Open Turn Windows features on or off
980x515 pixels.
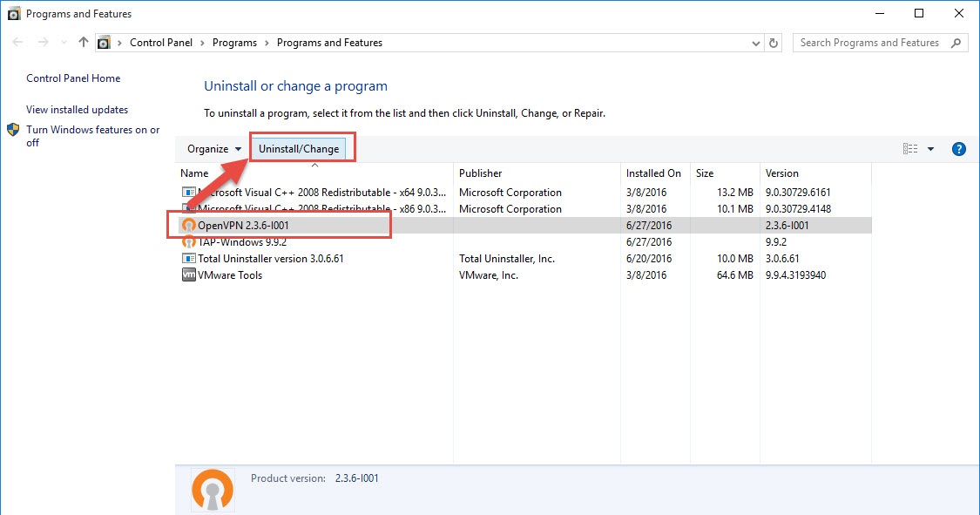pos(92,136)
